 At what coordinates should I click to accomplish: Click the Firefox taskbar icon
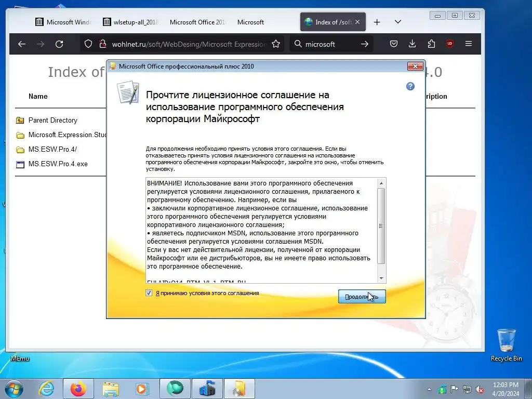coord(78,389)
